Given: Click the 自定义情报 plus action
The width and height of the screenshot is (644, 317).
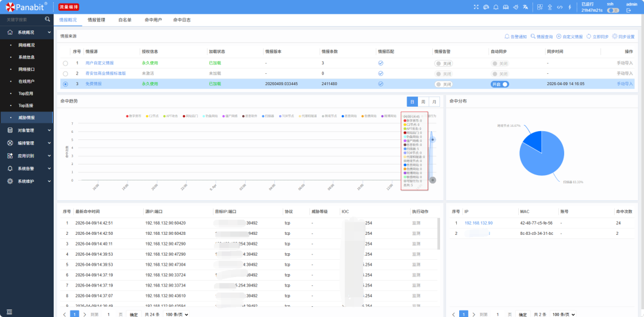Looking at the screenshot, I should coord(569,36).
